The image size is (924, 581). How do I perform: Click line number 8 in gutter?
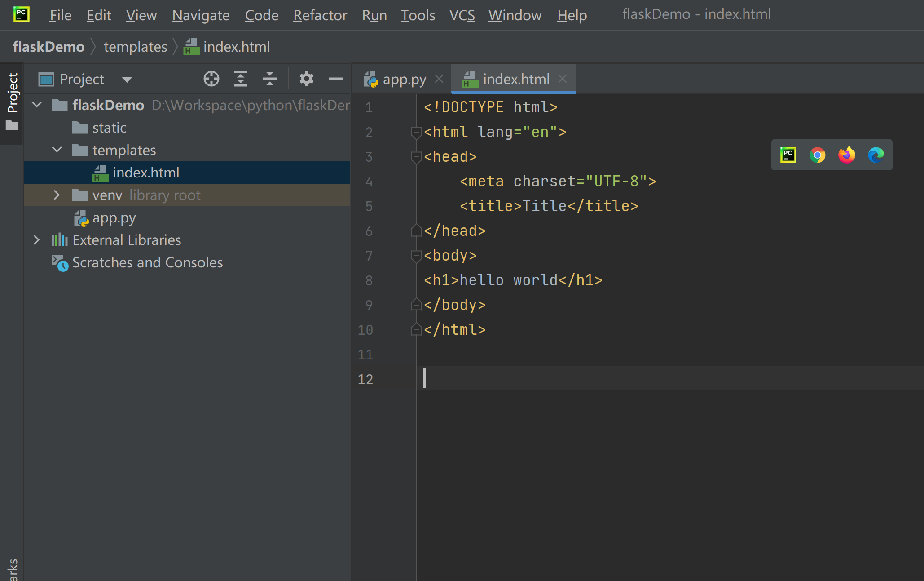coord(369,280)
